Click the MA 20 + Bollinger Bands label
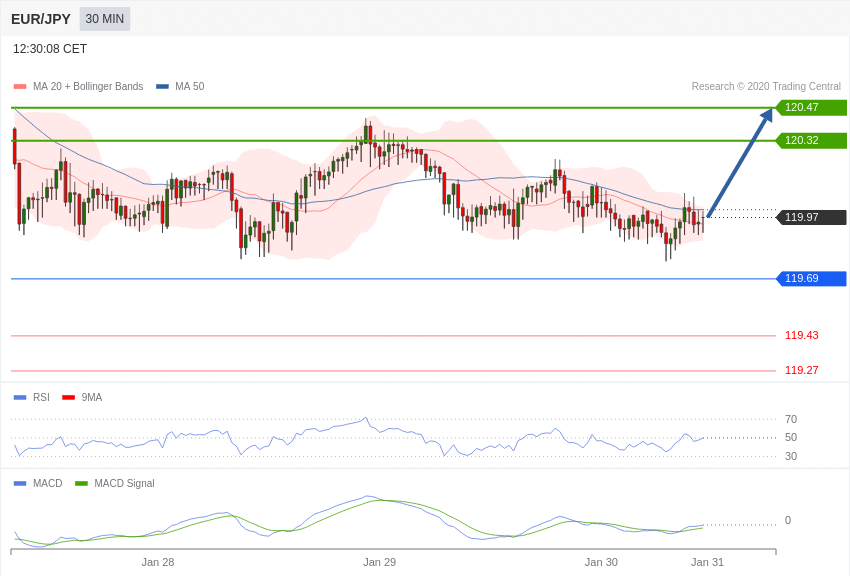The height and width of the screenshot is (576, 850). coord(88,86)
